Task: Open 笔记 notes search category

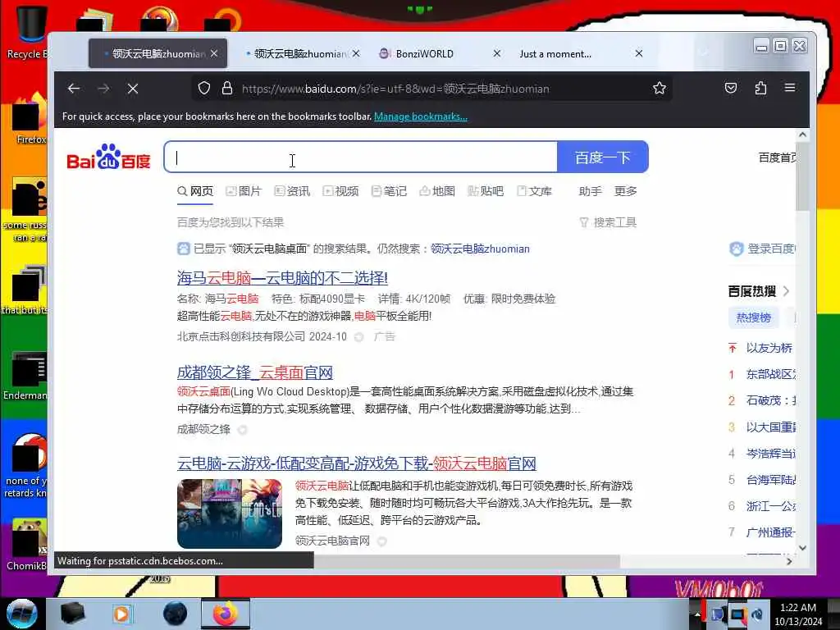Action: [x=389, y=191]
